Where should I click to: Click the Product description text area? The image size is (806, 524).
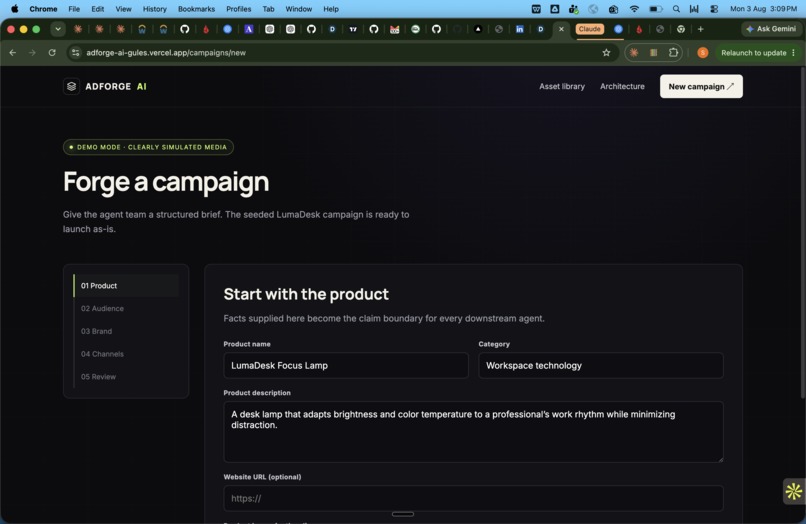tap(473, 432)
